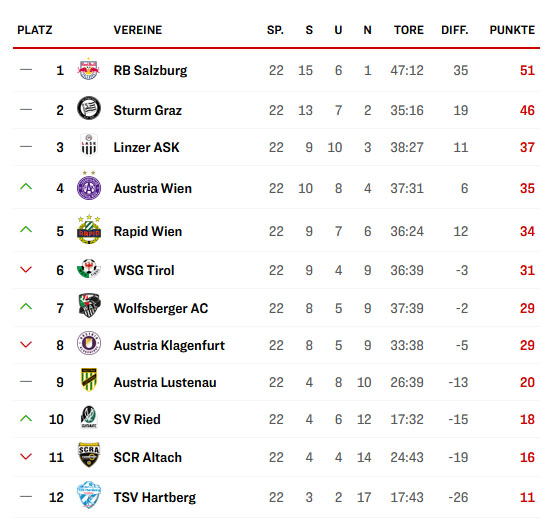558x525 pixels.
Task: Click the SV Ried logo
Action: (89, 417)
